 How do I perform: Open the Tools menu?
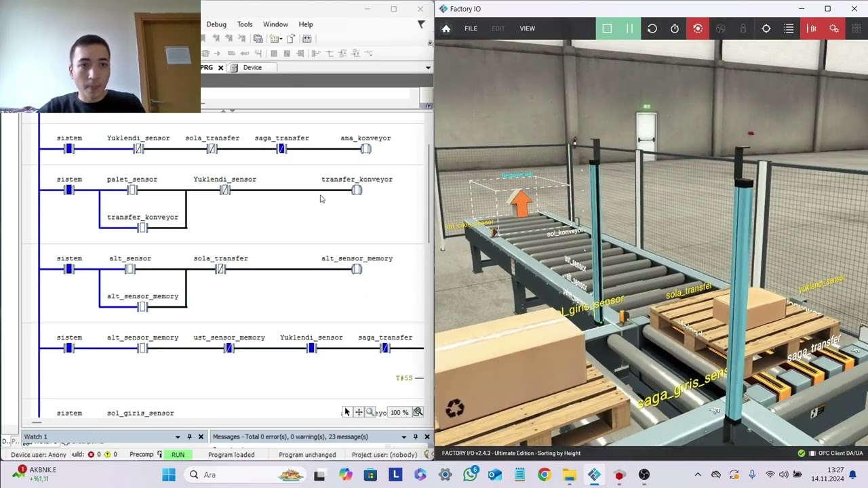245,24
